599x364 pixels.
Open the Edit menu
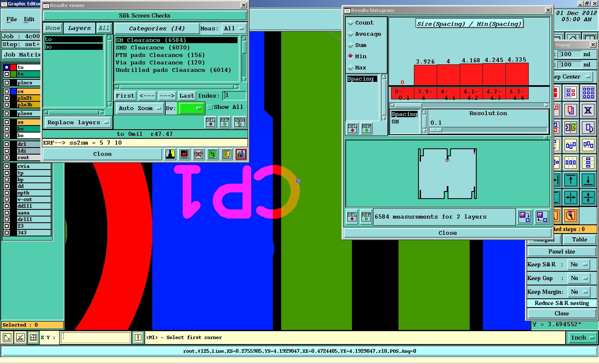pyautogui.click(x=29, y=19)
